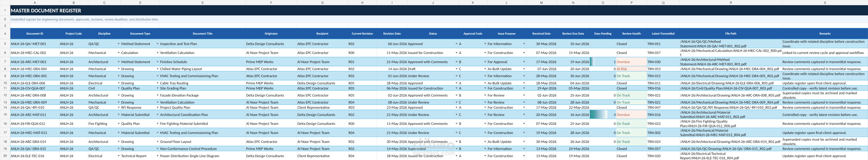Open Document Type dropdown arrow for Calculation row

(157, 53)
